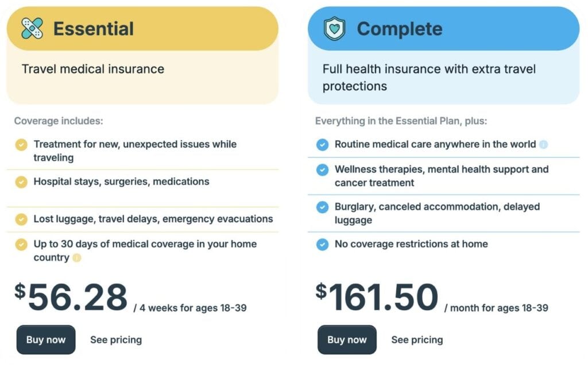Image resolution: width=588 pixels, height=366 pixels.
Task: Click the bandage icon next to Essential
Action: point(32,28)
